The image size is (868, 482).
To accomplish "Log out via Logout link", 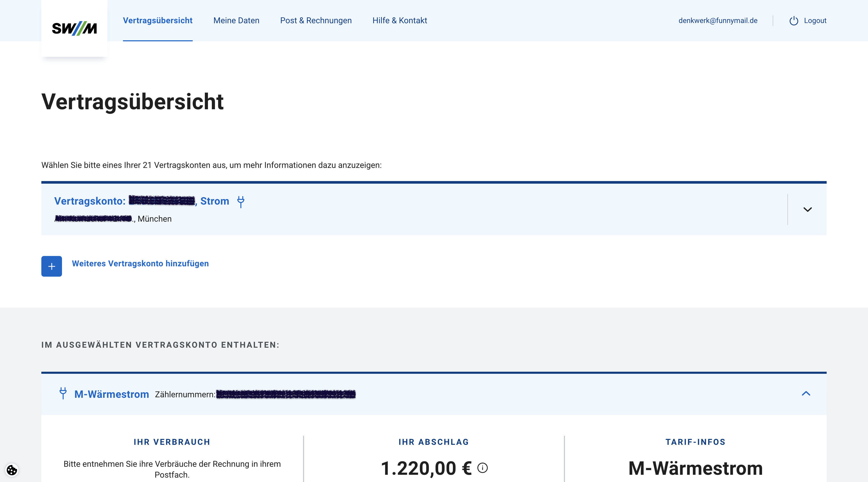I will 815,21.
